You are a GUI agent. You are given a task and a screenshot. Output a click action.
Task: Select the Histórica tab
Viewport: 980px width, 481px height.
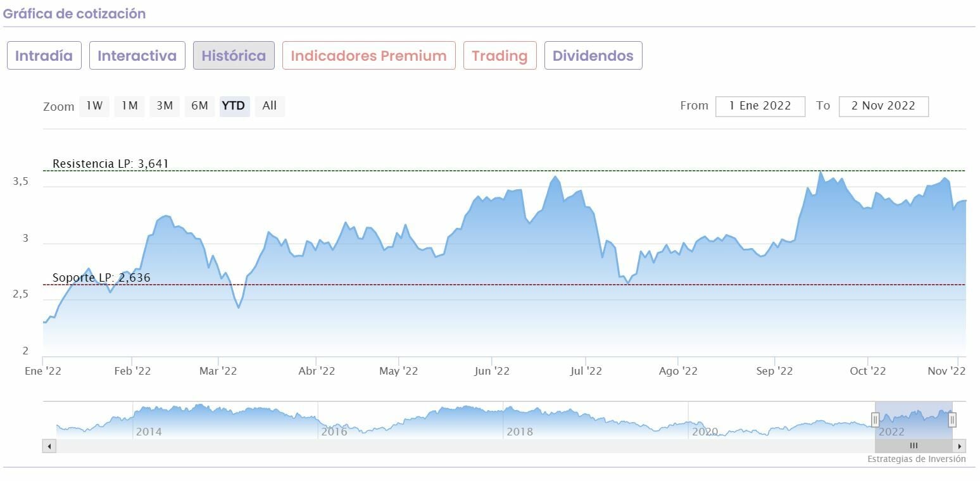[x=234, y=56]
